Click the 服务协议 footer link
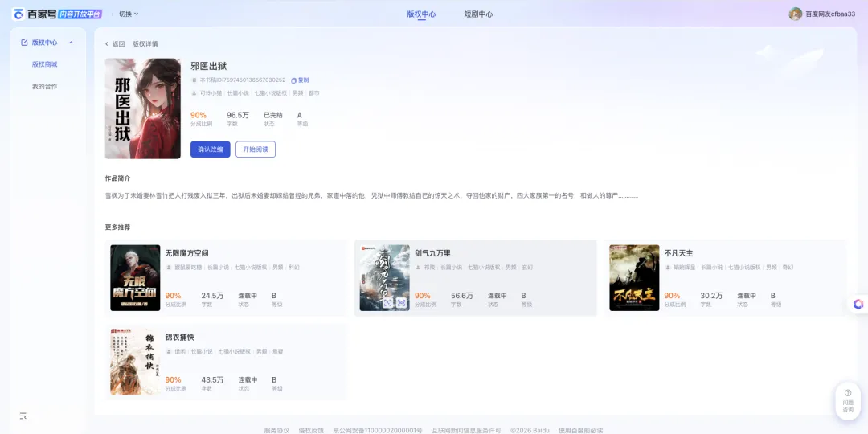The height and width of the screenshot is (434, 868). click(x=276, y=430)
